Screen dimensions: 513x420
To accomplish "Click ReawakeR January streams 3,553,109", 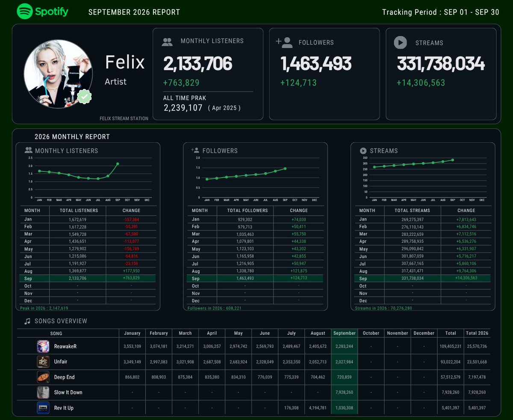I will pyautogui.click(x=132, y=346).
